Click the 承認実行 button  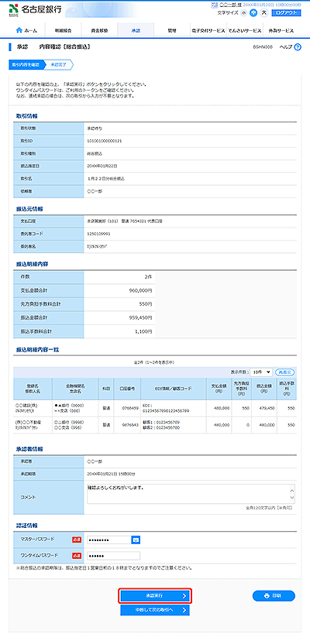pos(155,595)
